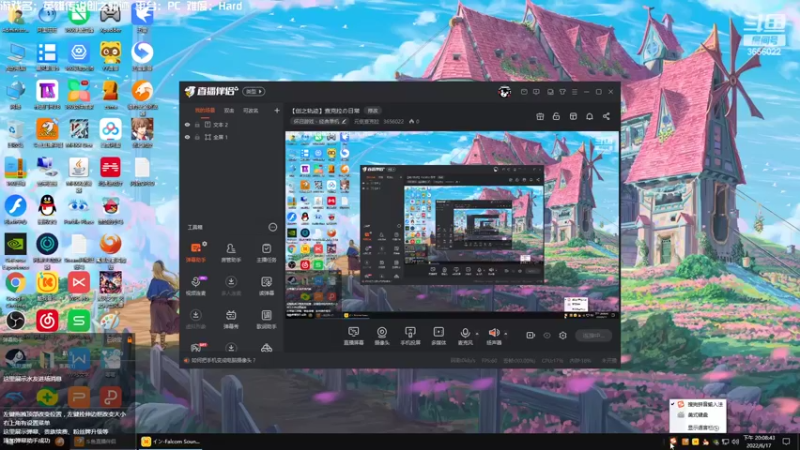Share the stream using share icon

coord(606,116)
